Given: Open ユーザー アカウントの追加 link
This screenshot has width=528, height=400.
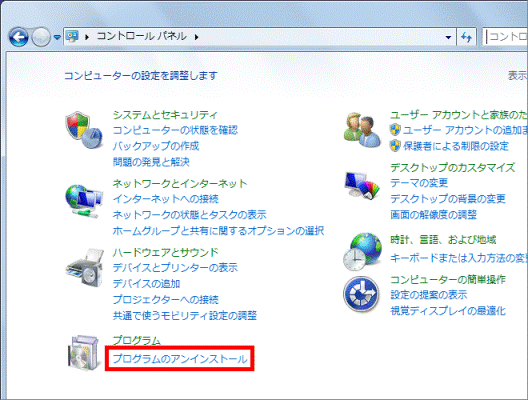Looking at the screenshot, I should pos(465,130).
